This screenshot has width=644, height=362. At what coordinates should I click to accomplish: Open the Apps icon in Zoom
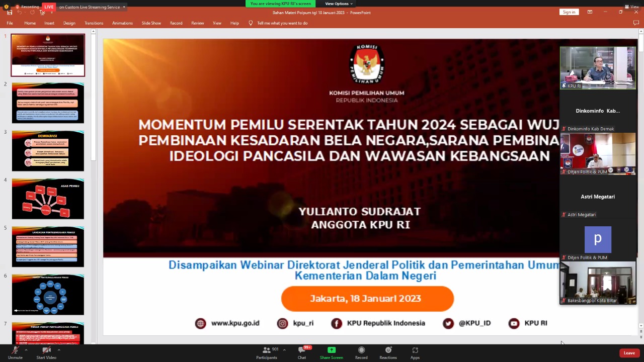[415, 350]
